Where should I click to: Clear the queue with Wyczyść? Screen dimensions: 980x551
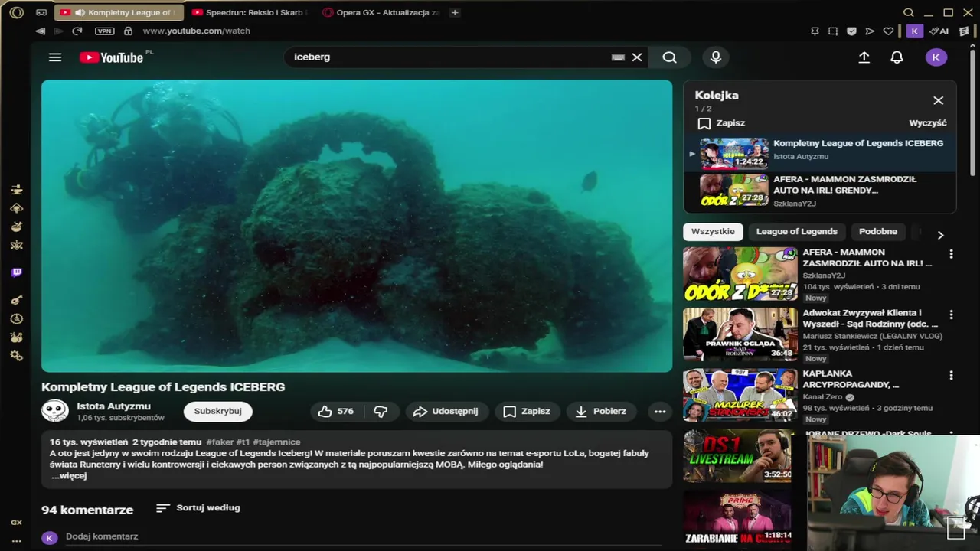coord(928,123)
